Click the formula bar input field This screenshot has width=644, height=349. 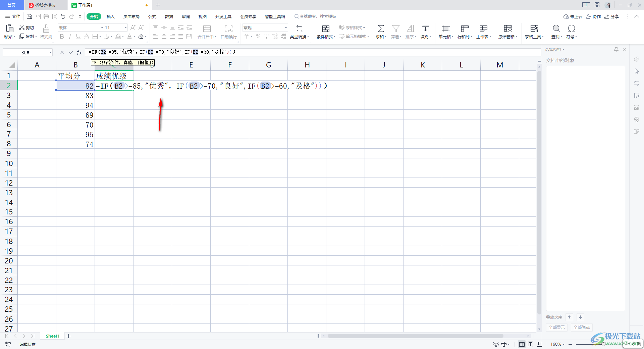pos(313,52)
